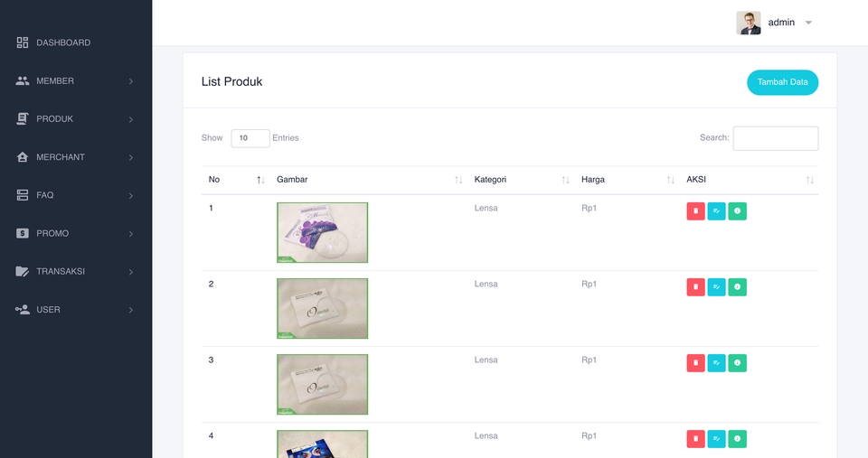868x458 pixels.
Task: Click the Tambah Data button
Action: click(782, 82)
